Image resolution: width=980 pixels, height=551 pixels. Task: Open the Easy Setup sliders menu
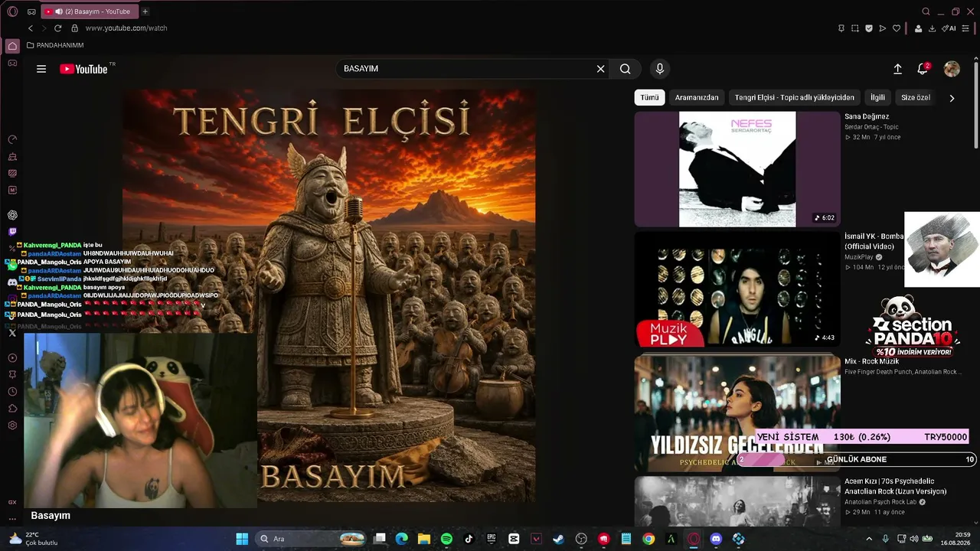click(965, 28)
